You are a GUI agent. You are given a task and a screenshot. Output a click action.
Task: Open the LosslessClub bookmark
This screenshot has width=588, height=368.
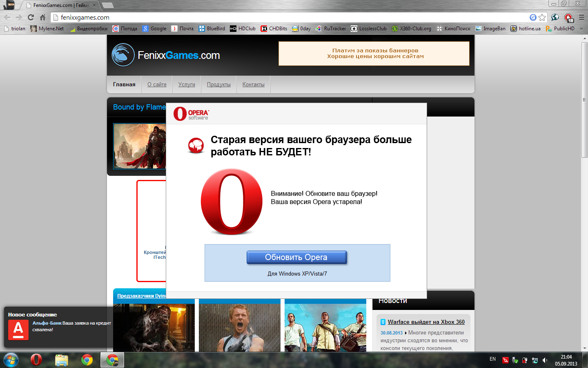pos(369,29)
